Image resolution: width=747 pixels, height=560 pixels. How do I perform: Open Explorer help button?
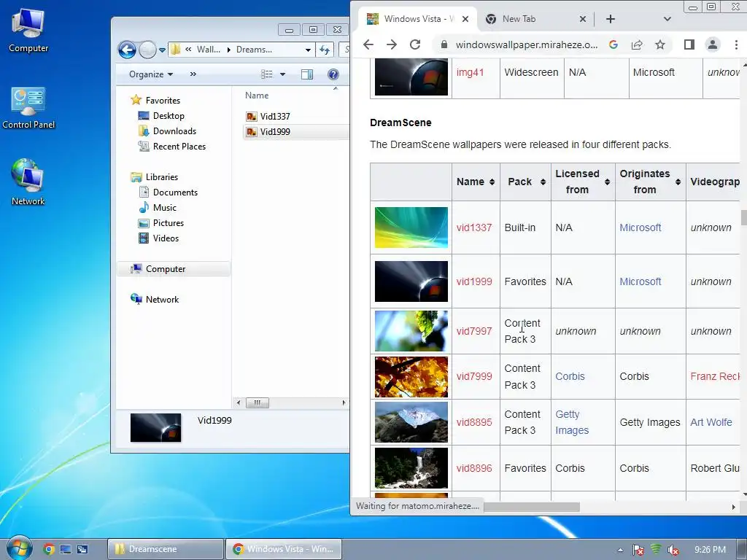333,74
